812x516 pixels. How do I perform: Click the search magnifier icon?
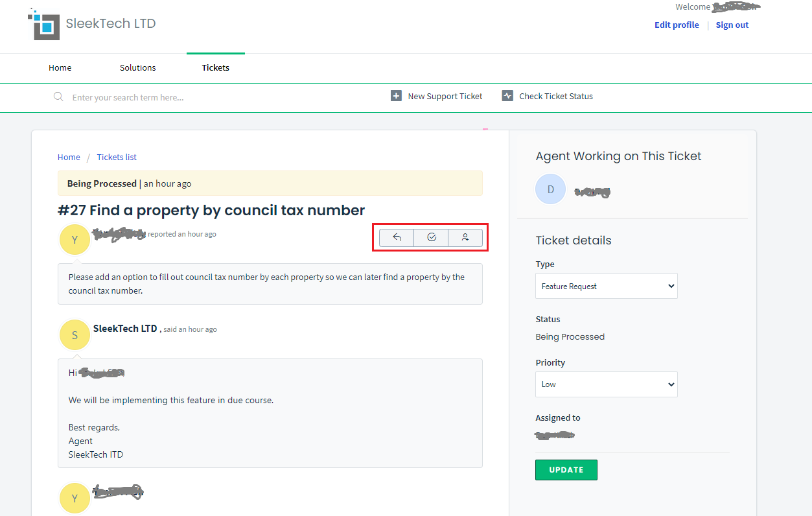coord(58,97)
